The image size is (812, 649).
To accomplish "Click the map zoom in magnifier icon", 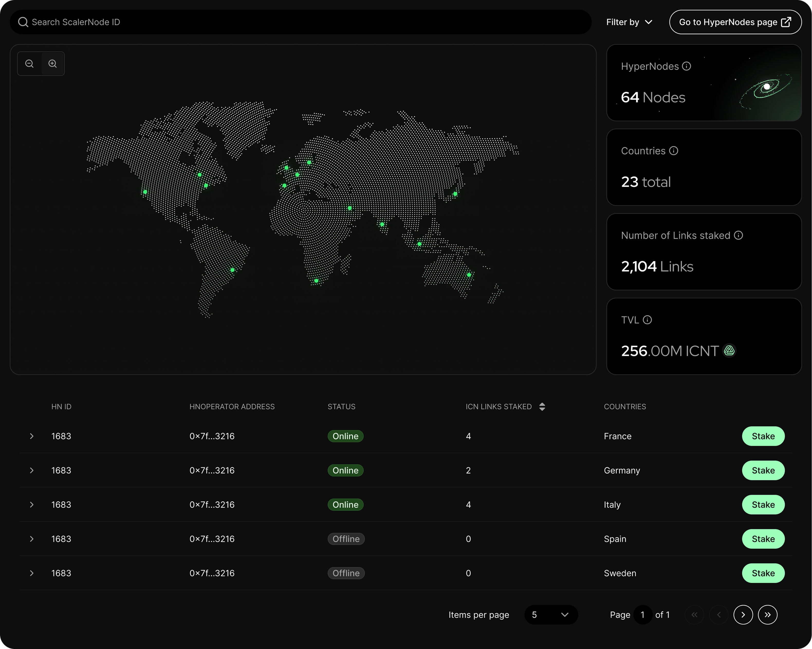I will pos(53,64).
